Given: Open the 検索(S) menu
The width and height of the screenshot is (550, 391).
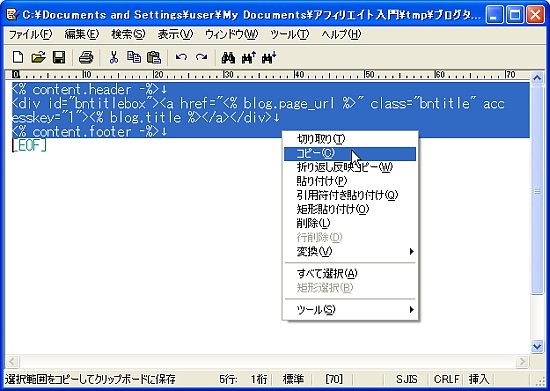Looking at the screenshot, I should coord(128,34).
